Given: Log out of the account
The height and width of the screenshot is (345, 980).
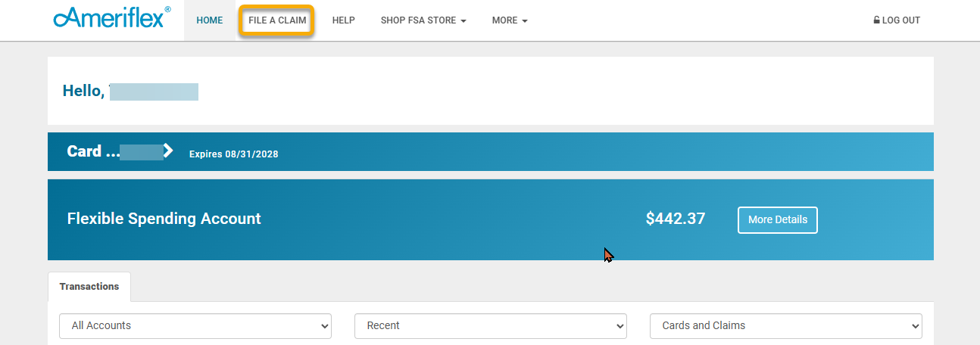Looking at the screenshot, I should click(x=897, y=20).
